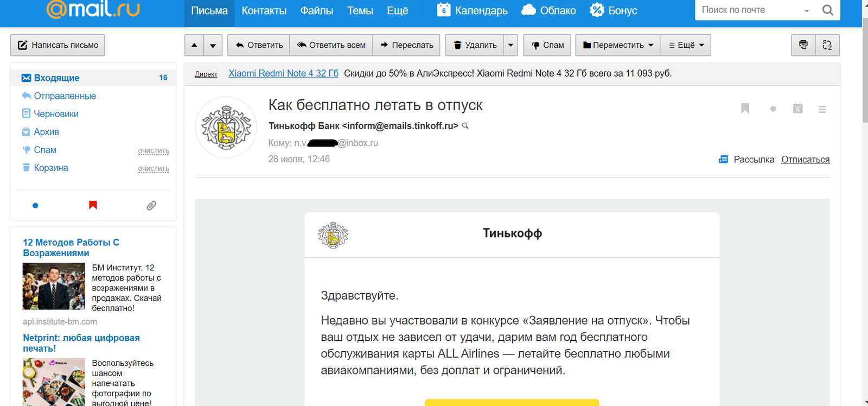Click the print icon

point(803,45)
